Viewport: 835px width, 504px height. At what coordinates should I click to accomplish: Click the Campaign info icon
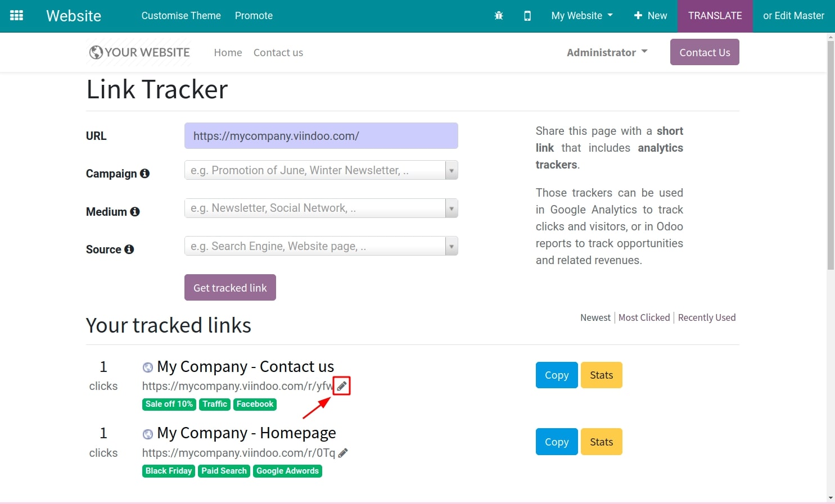(146, 173)
